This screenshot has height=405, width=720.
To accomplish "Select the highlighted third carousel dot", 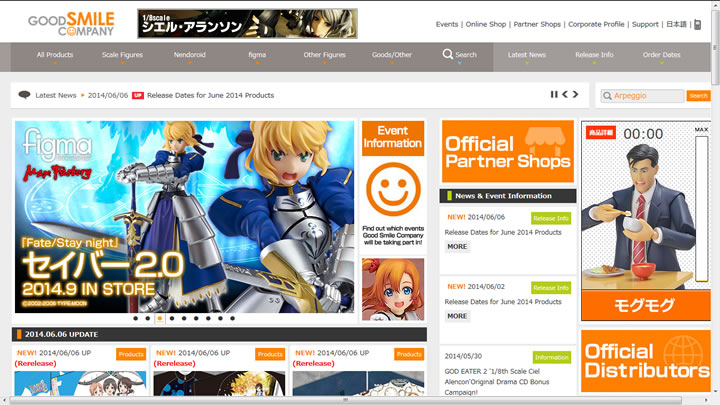I will (160, 318).
